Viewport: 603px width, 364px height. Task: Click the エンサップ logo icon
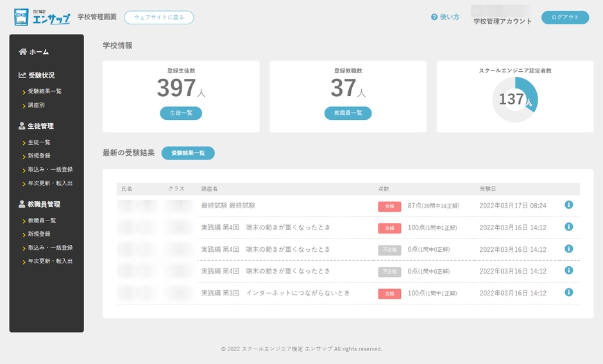click(x=22, y=17)
